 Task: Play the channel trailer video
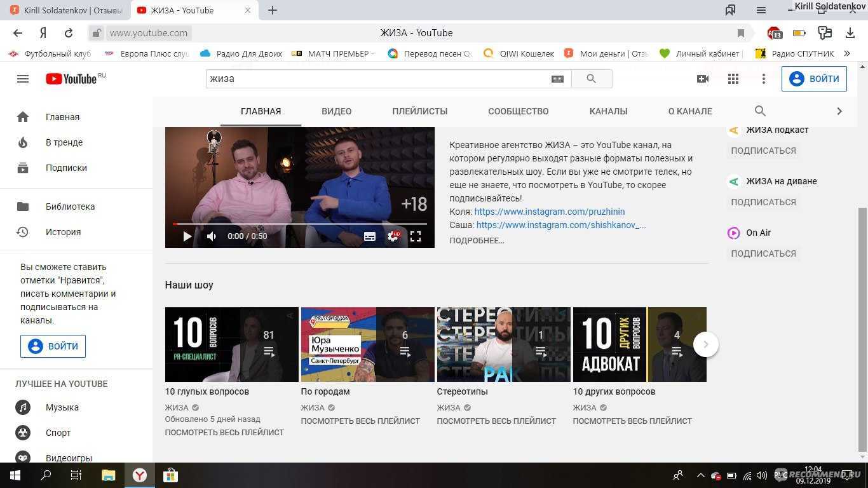[x=187, y=236]
